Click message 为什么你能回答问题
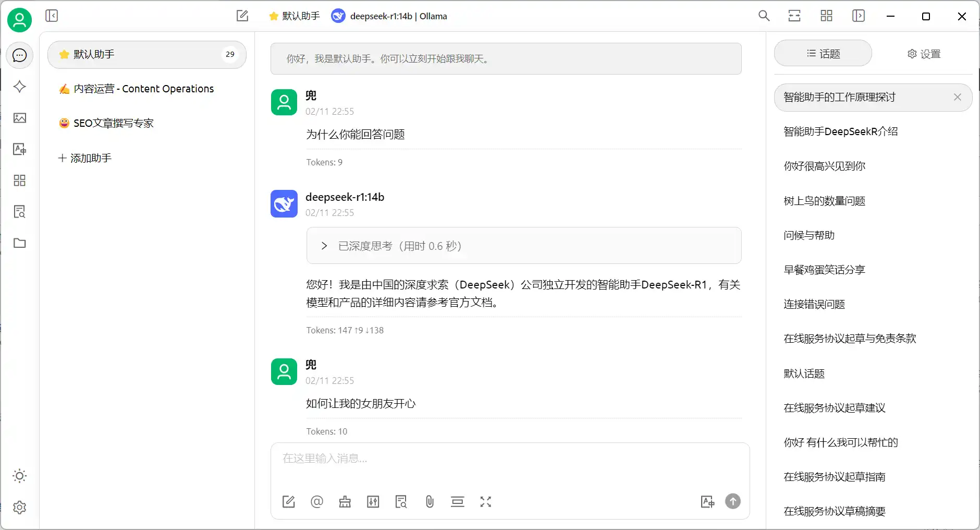 click(x=356, y=135)
